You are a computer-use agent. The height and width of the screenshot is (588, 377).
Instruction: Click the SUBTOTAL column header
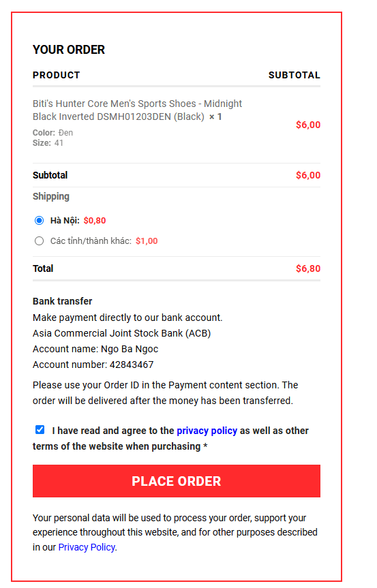pyautogui.click(x=295, y=75)
